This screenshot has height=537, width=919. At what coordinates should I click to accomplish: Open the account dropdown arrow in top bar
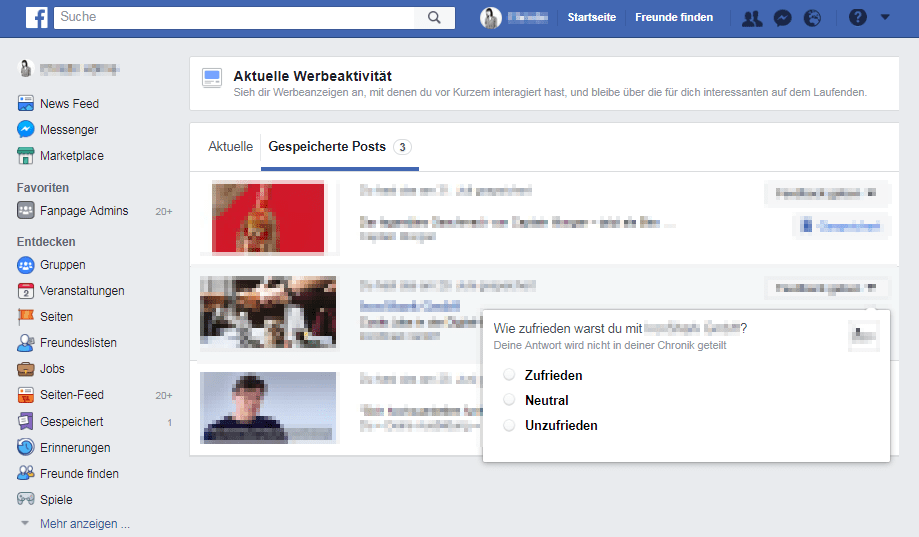[x=885, y=18]
